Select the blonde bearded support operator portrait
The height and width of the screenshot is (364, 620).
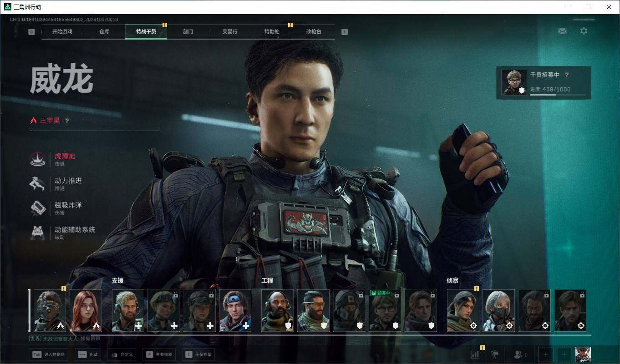[x=128, y=310]
